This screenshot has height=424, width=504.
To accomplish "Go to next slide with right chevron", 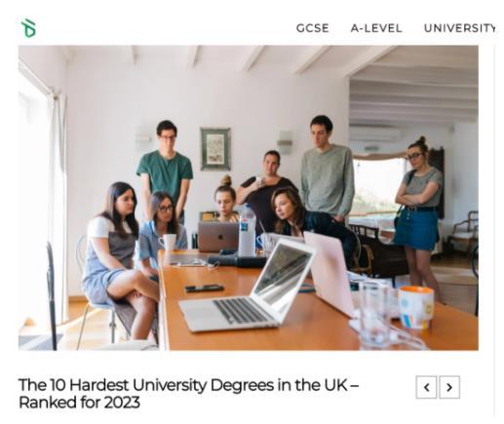I will tap(449, 387).
